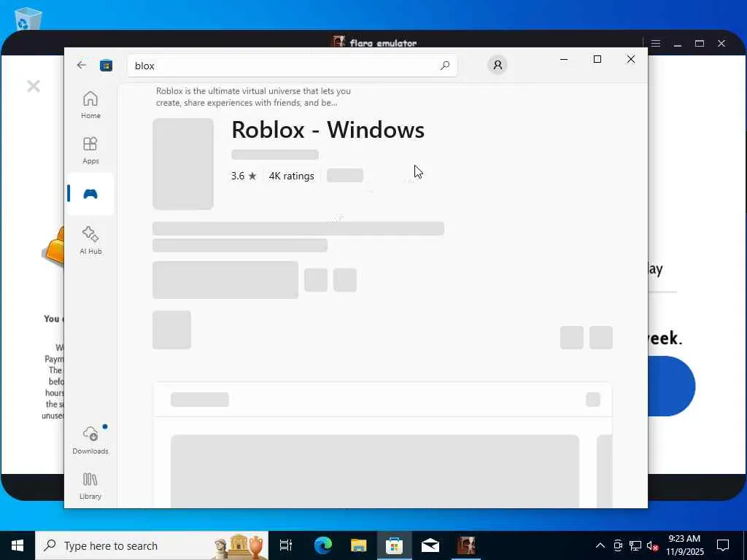Click the network tray icon
747x560 pixels.
click(635, 545)
